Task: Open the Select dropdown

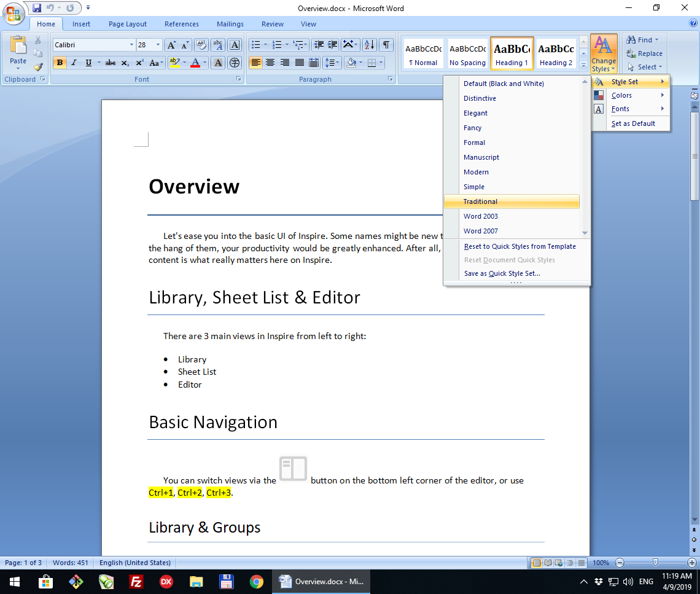Action: click(x=645, y=67)
